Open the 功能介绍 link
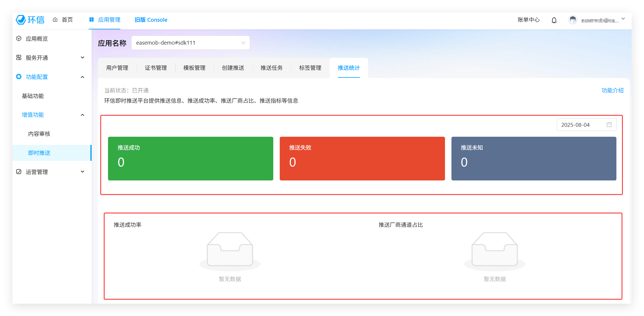 point(612,90)
